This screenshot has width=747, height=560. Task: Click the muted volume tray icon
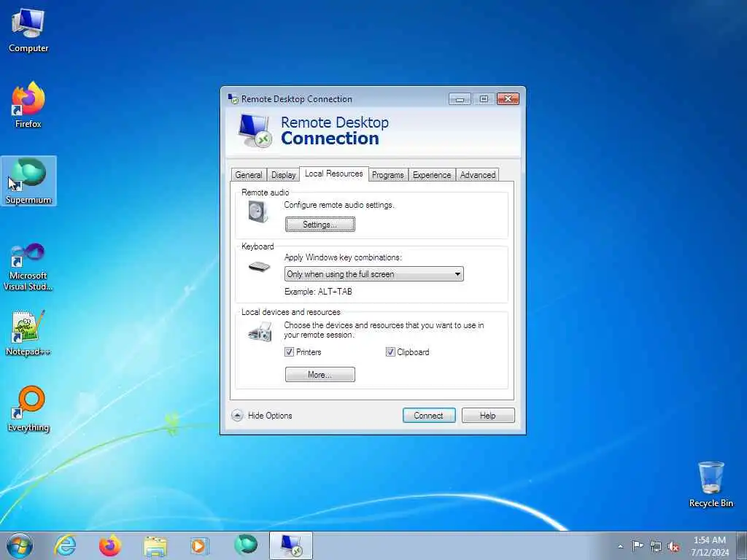pos(673,546)
